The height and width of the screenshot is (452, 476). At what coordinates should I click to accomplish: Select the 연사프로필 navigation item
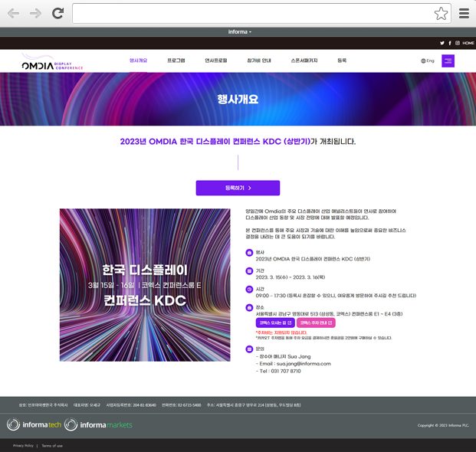click(x=216, y=61)
